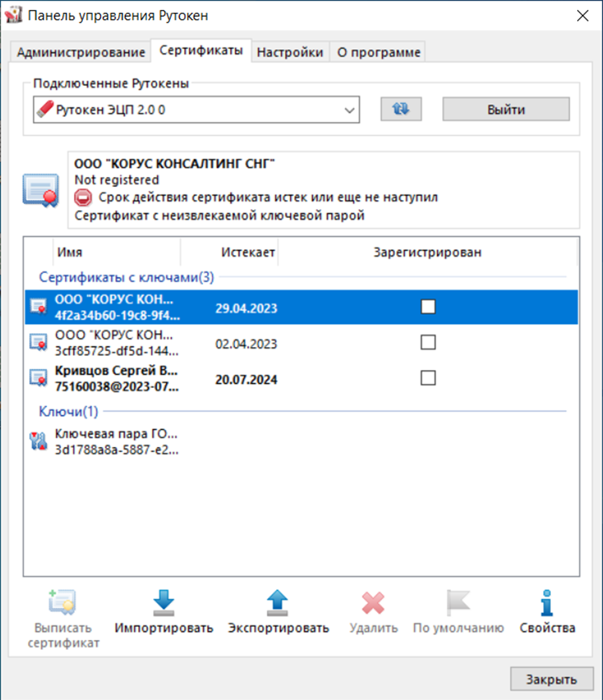The image size is (603, 700).
Task: Click Срок действия сертификата истек message
Action: [268, 198]
